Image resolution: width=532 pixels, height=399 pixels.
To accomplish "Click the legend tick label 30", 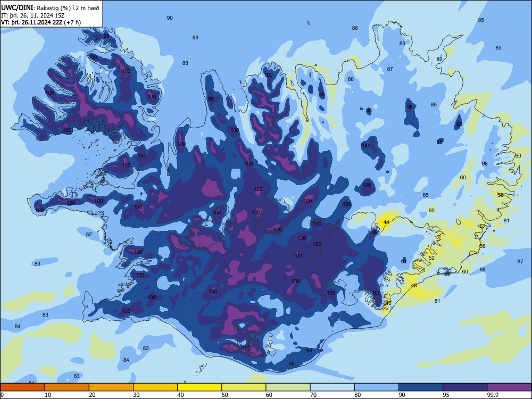I will tap(136, 395).
